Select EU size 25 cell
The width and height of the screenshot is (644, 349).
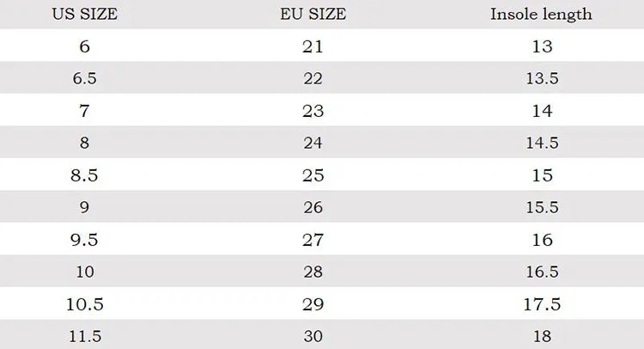(313, 175)
